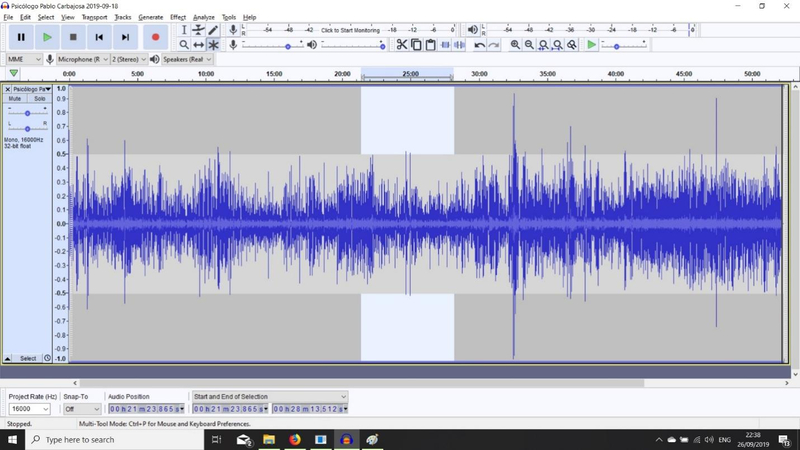This screenshot has width=800, height=450.
Task: Activate the Zoom magnifier tool
Action: (x=184, y=45)
